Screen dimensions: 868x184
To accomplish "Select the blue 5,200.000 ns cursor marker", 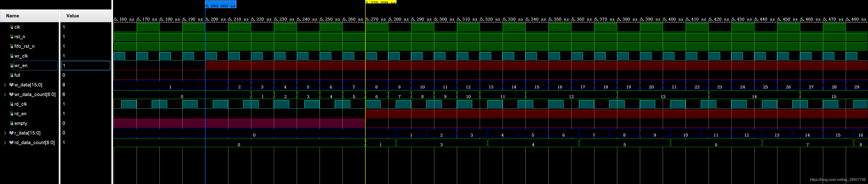I will click(221, 5).
